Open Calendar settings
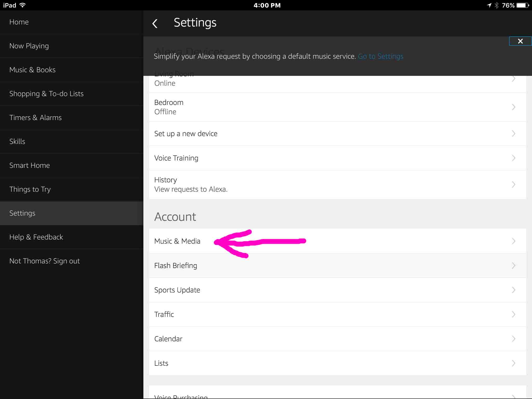 pyautogui.click(x=338, y=339)
